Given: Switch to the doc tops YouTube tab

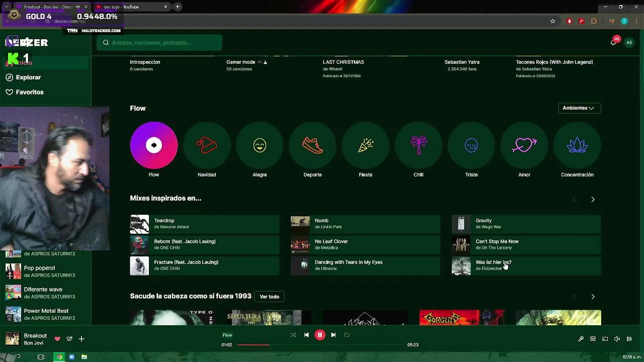Looking at the screenshot, I should (131, 7).
